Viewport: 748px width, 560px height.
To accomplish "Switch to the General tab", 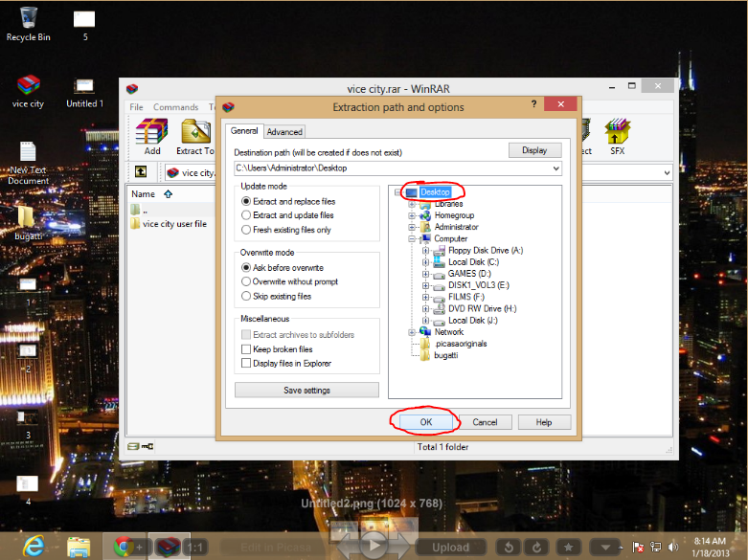I will click(x=244, y=131).
